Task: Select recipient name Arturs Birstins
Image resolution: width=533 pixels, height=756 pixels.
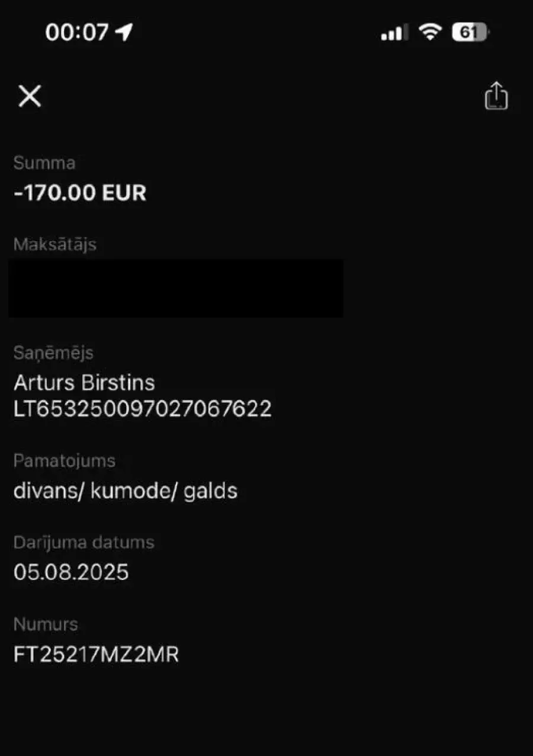Action: [x=84, y=383]
